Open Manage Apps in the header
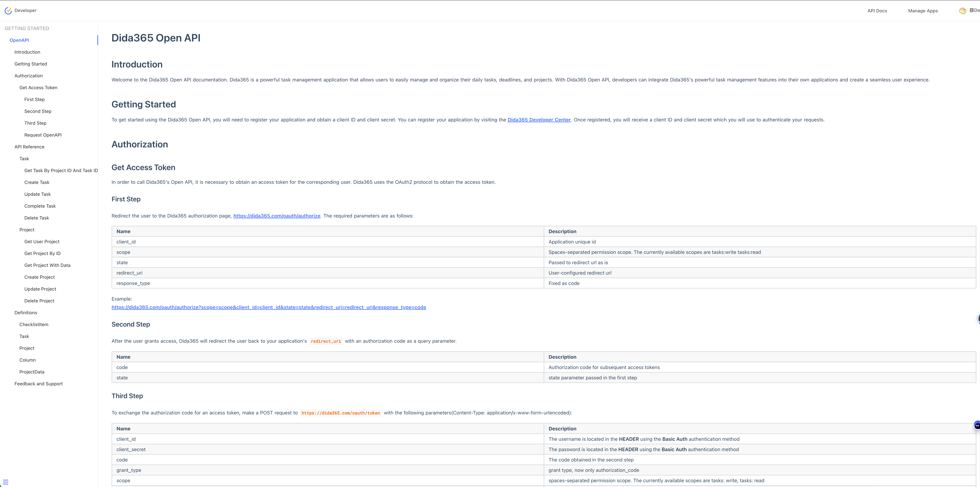The height and width of the screenshot is (487, 980). 923,11
